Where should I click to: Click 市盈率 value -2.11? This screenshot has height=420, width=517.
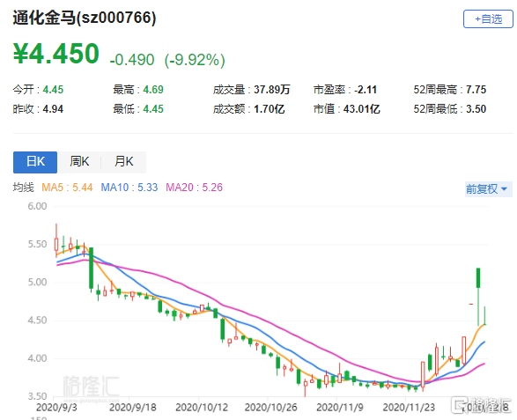366,90
